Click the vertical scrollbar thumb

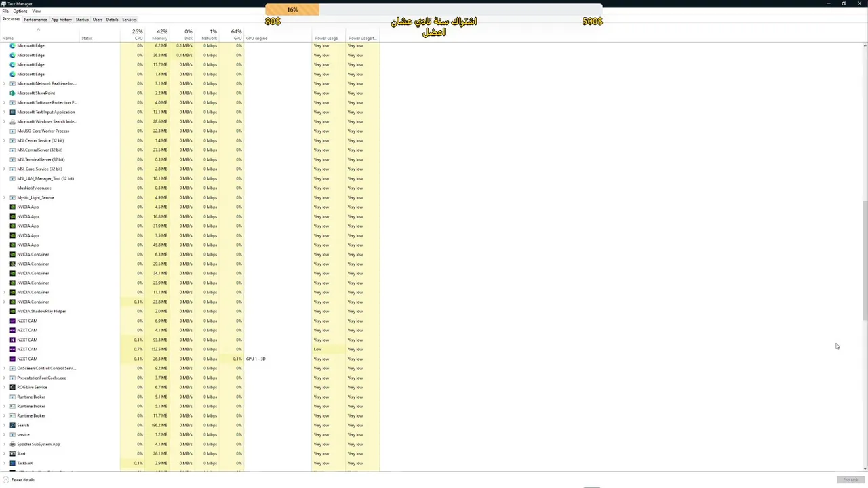[865, 260]
